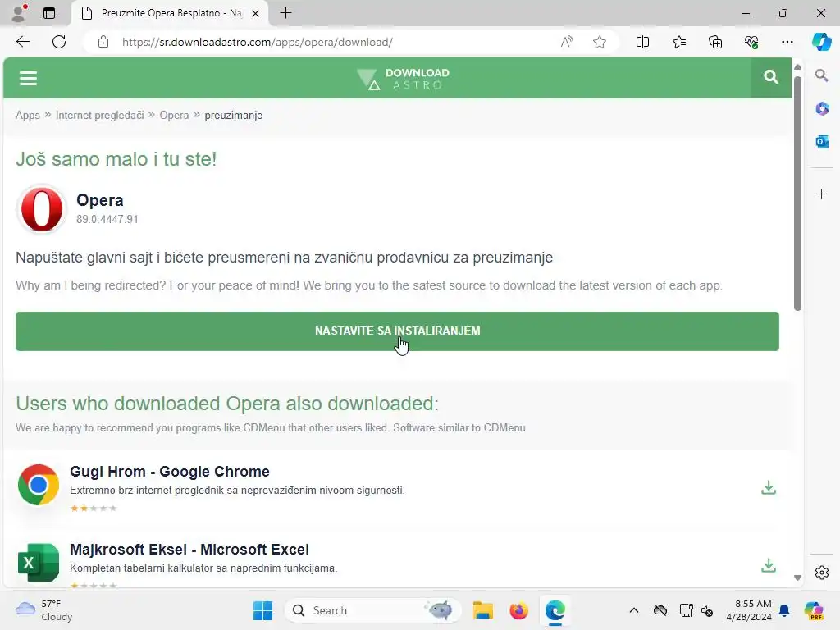Open Collections panel
Viewport: 840px width, 630px height.
(715, 42)
